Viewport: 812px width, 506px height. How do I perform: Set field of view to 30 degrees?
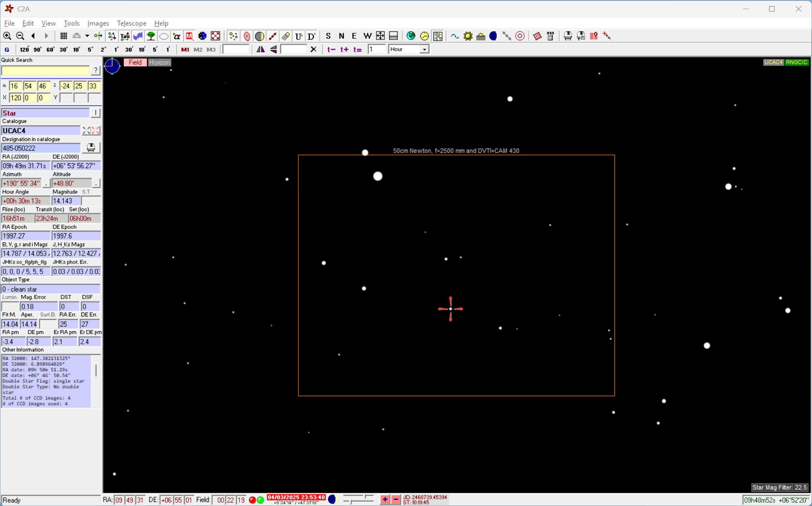click(x=63, y=49)
